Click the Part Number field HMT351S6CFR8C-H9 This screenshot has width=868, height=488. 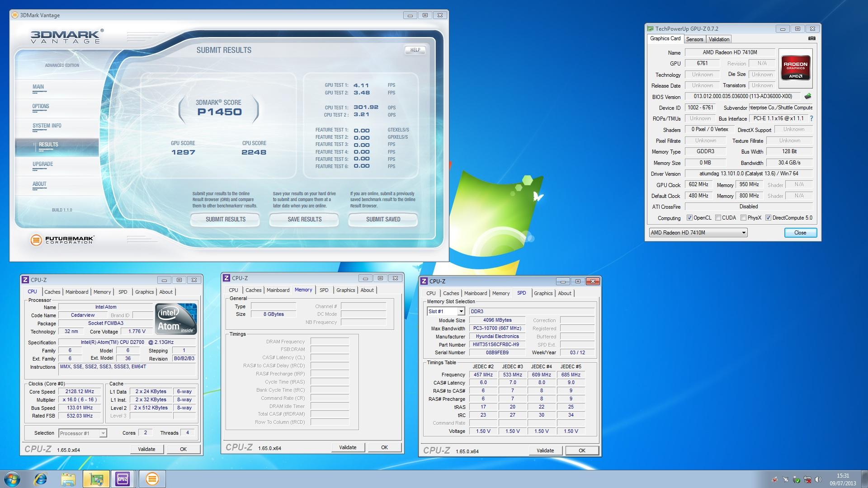(497, 344)
